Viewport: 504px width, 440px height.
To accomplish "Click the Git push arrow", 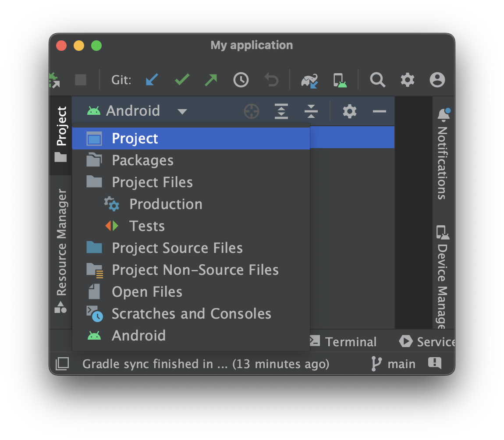I will 211,80.
